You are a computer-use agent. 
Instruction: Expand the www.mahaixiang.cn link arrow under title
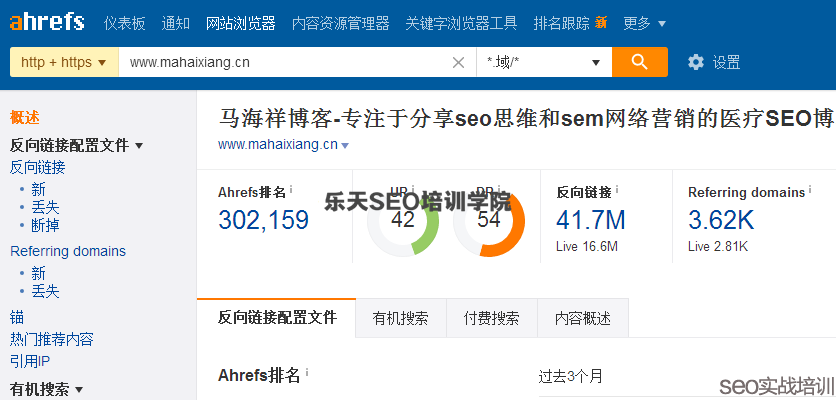click(345, 146)
